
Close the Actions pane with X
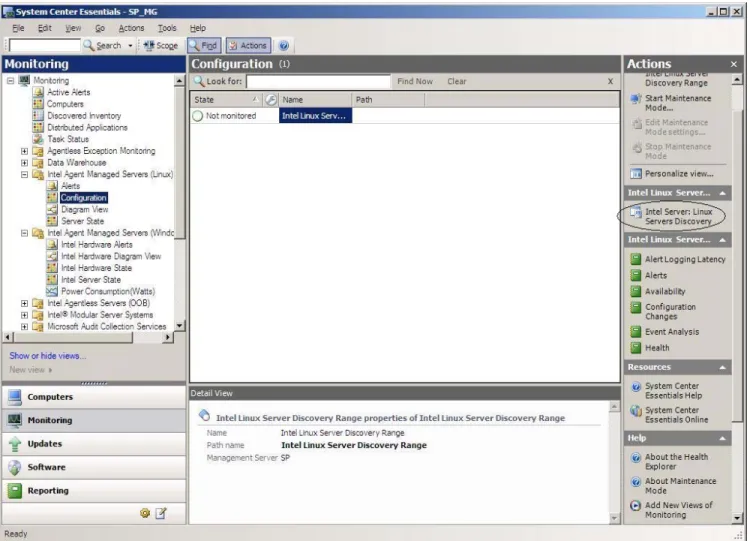pos(734,64)
